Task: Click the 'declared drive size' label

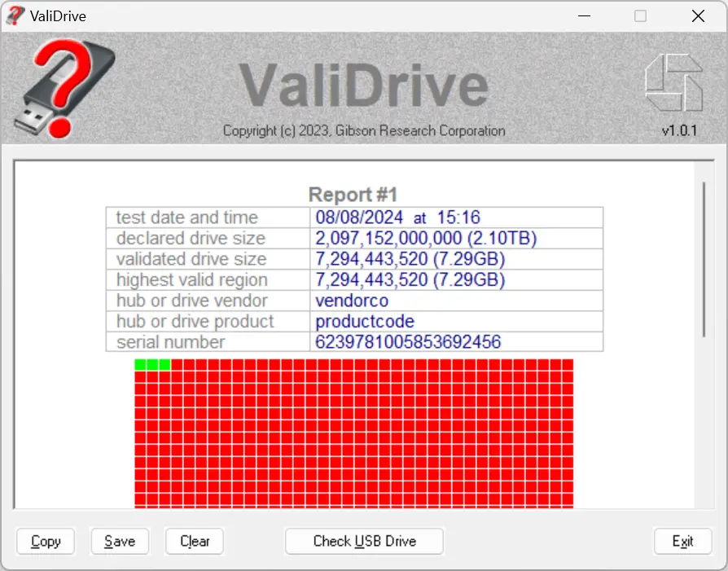Action: click(191, 239)
